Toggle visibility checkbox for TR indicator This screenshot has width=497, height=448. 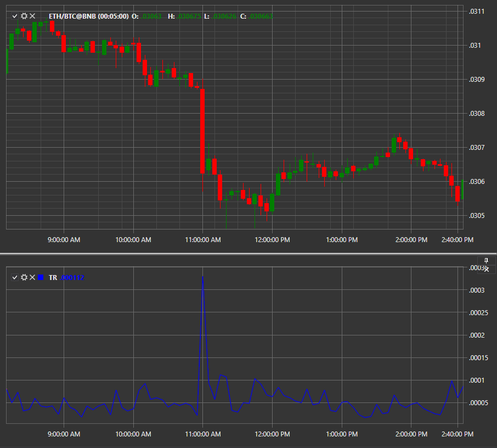15,277
